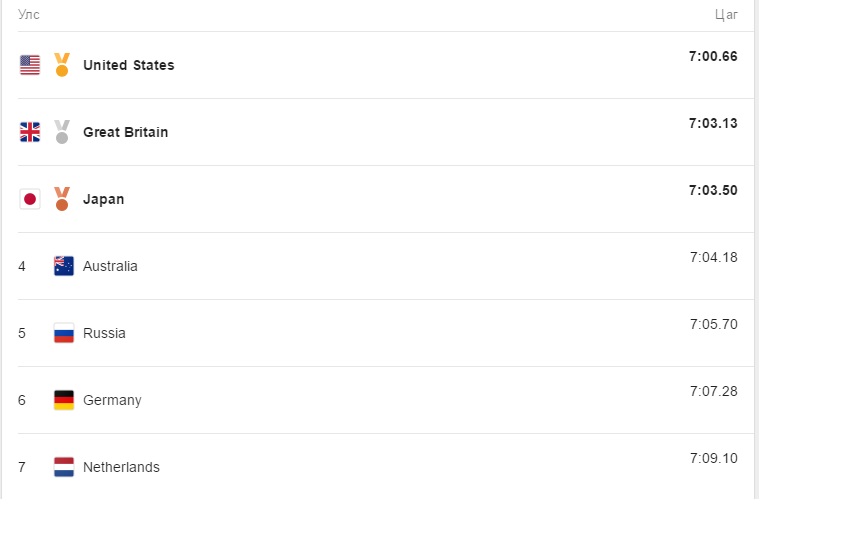The width and height of the screenshot is (864, 540).
Task: Click the Russia flag icon
Action: 64,333
